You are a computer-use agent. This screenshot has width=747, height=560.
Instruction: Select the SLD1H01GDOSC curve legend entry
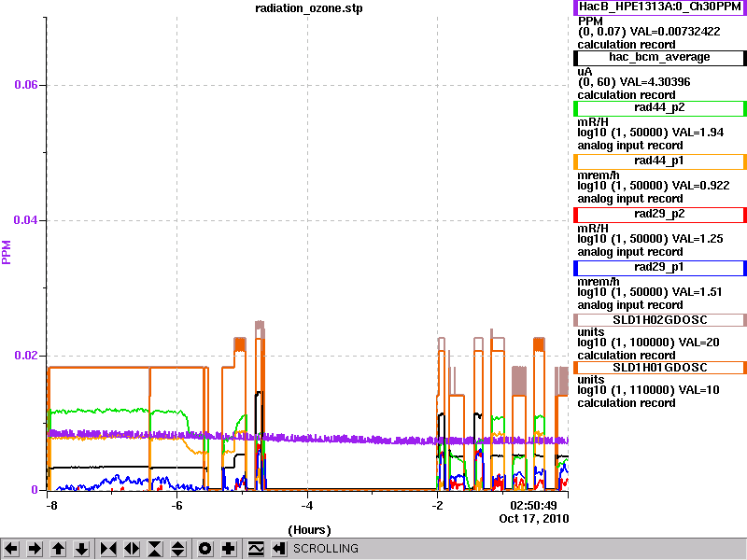660,368
